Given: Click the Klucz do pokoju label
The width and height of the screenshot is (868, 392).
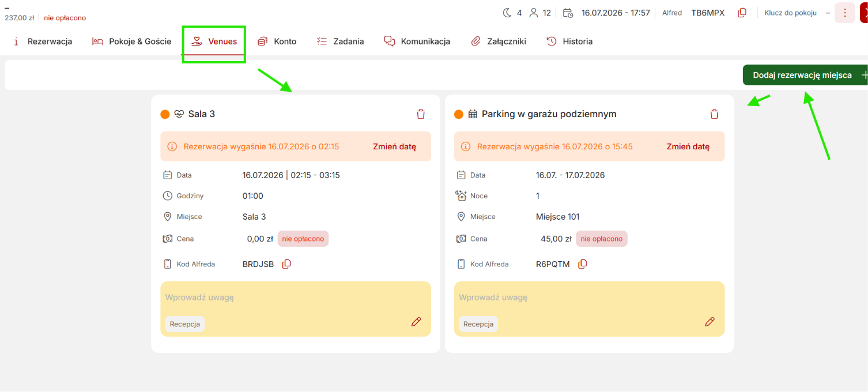Looking at the screenshot, I should (790, 13).
